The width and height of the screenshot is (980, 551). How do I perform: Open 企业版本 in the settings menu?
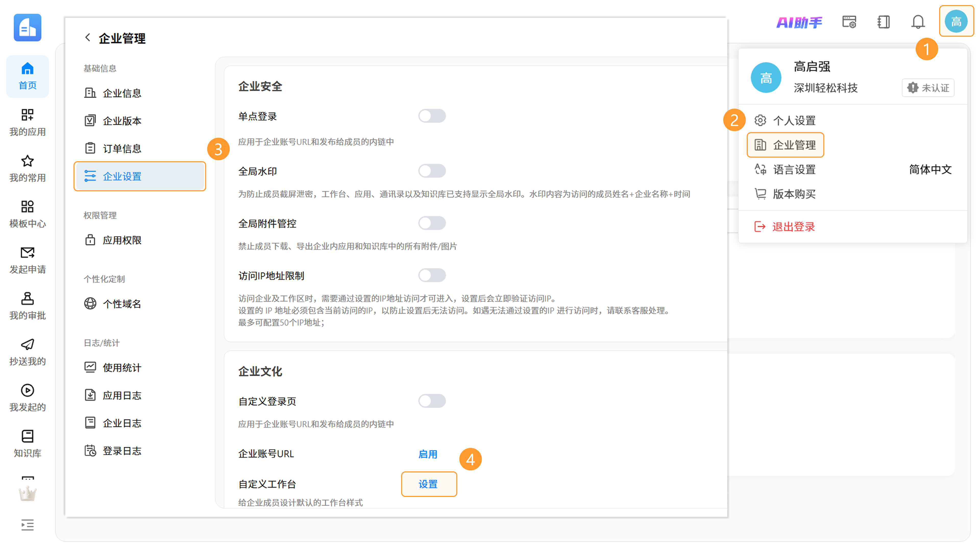[140, 121]
